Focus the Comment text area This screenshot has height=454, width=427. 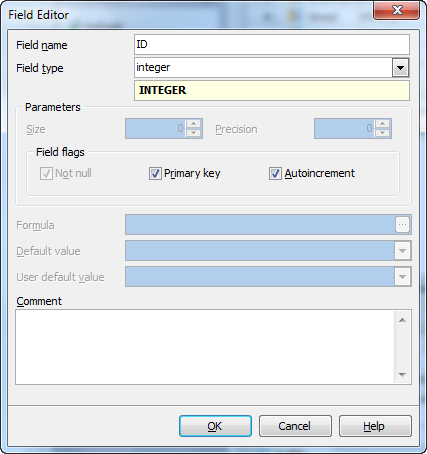(205, 347)
